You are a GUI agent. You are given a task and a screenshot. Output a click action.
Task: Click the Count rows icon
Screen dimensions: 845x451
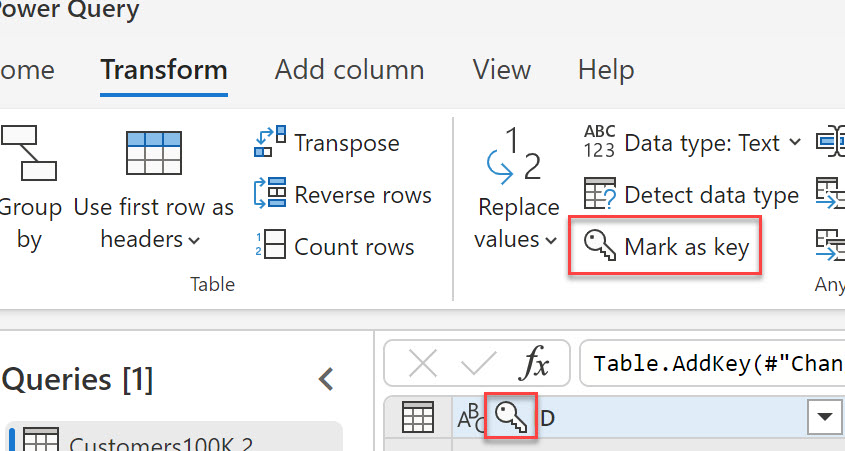point(270,246)
